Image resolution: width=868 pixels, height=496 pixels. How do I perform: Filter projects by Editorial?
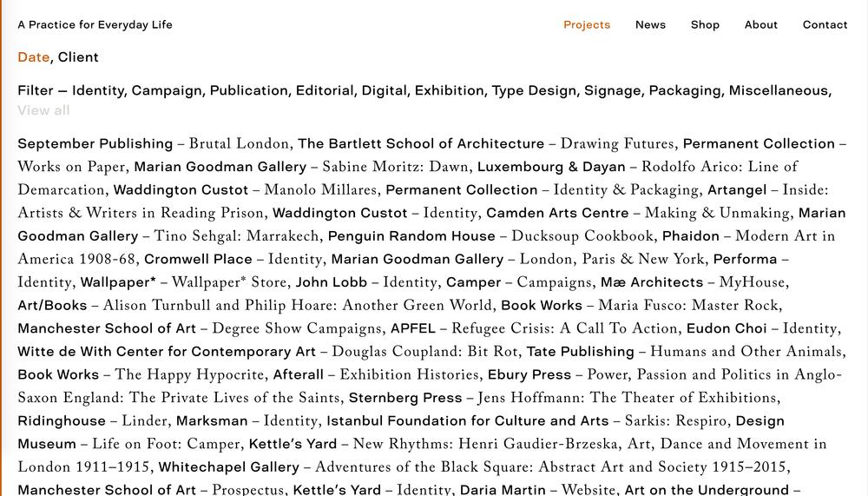point(325,90)
